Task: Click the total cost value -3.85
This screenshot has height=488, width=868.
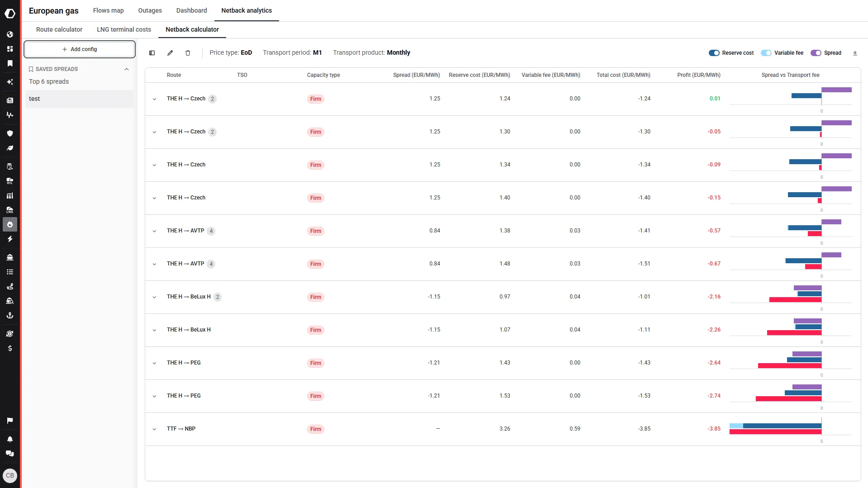Action: [645, 429]
